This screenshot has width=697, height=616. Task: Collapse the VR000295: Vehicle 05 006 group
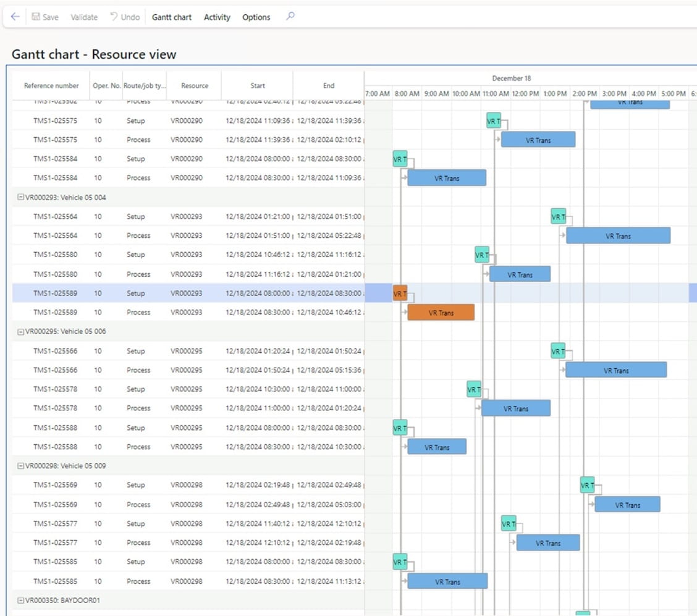point(20,331)
